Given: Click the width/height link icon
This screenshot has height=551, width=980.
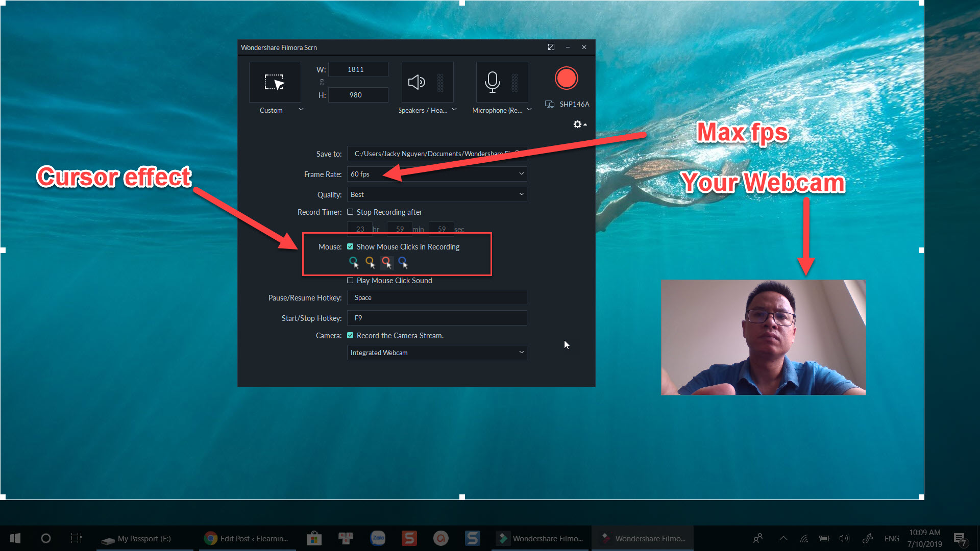Looking at the screenshot, I should click(322, 82).
